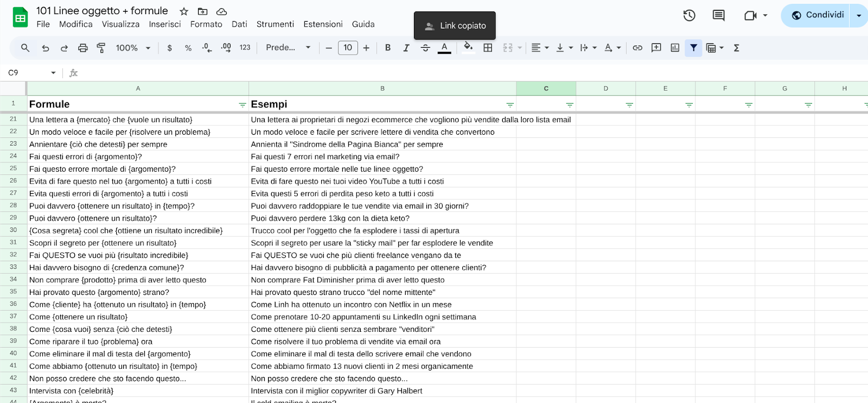
Task: Select column D header
Action: pyautogui.click(x=605, y=88)
